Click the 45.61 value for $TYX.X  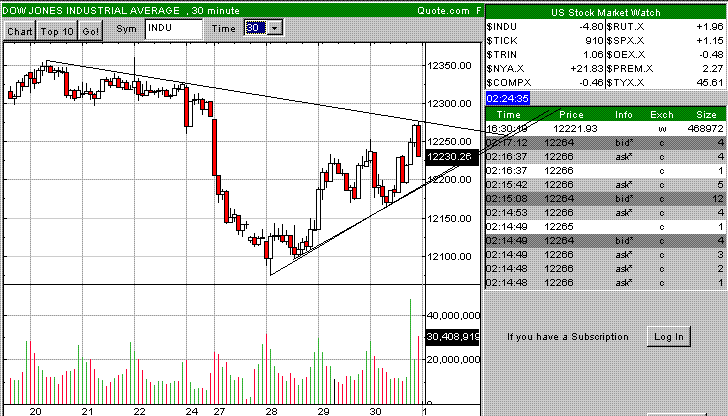coord(710,83)
